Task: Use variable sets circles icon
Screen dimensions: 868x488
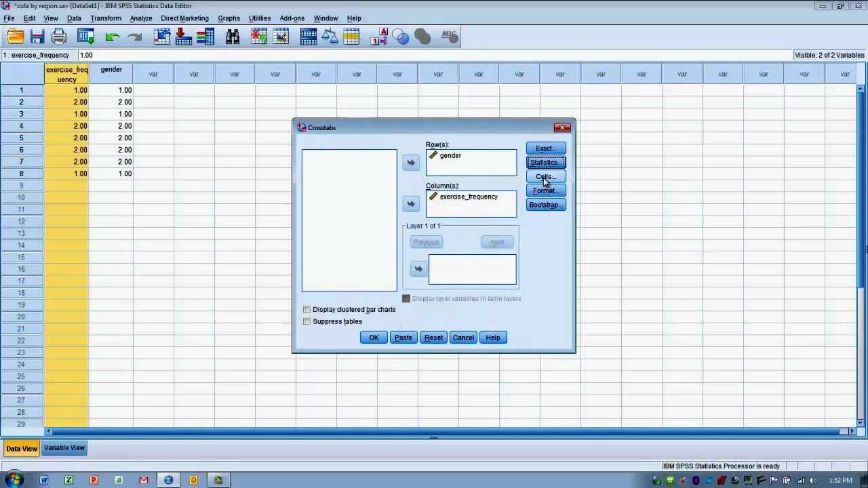Action: [401, 37]
